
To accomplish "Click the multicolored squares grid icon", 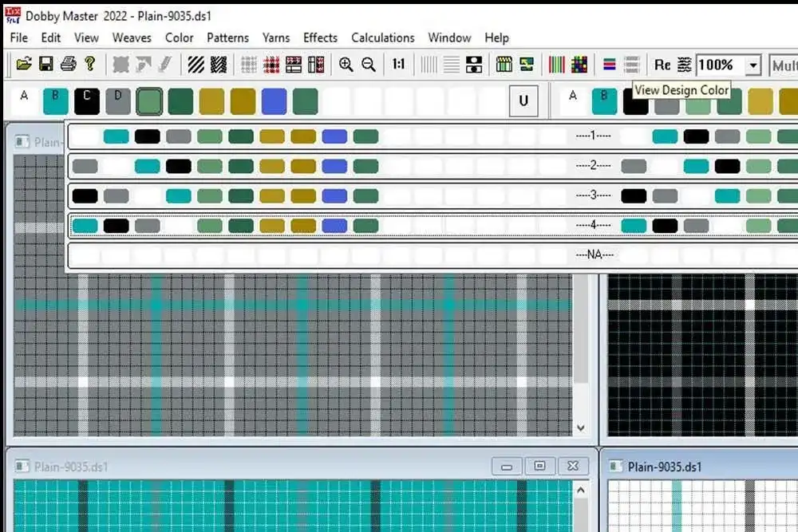I will click(x=579, y=65).
